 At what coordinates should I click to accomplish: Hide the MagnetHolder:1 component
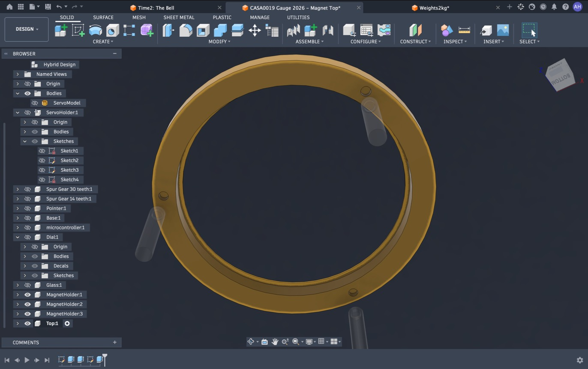coord(27,295)
